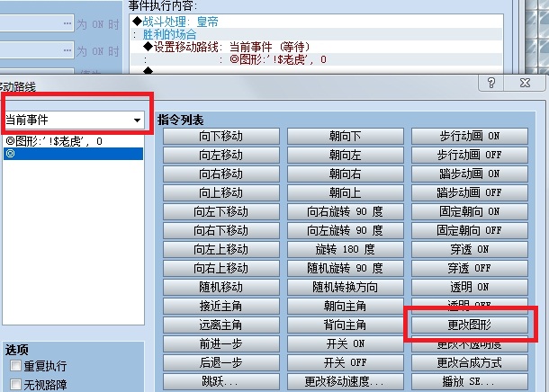
Task: Set 固定朝向 ON
Action: coord(470,211)
